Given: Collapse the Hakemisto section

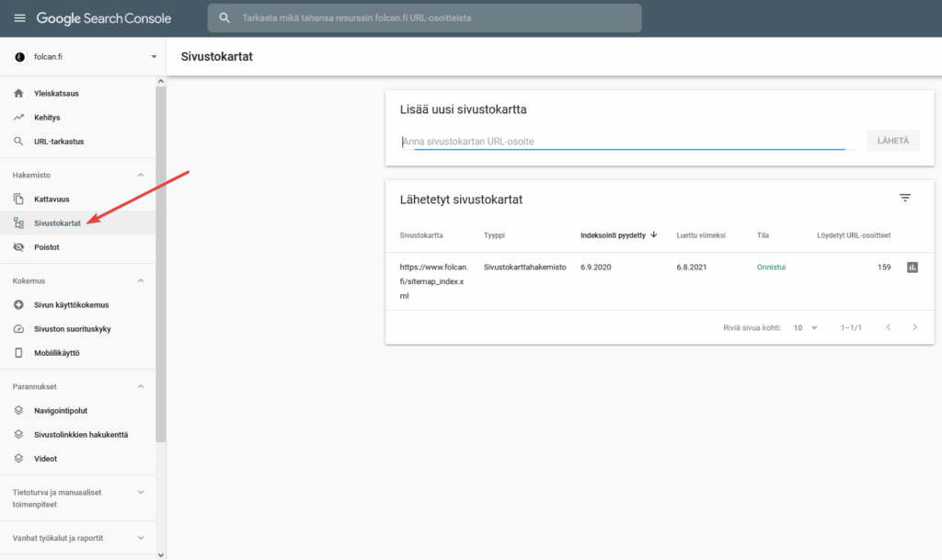Looking at the screenshot, I should point(141,175).
